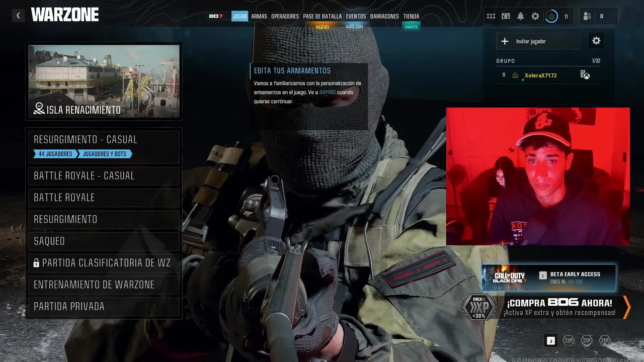Viewport: 644px width, 362px height.
Task: Select the Battle Royale mode
Action: 104,198
